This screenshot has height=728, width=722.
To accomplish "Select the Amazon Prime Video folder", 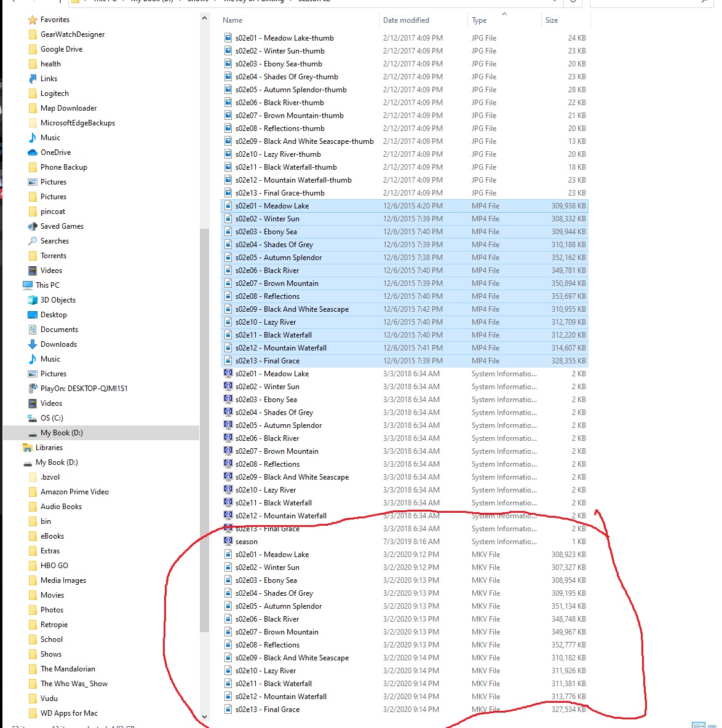I will 74,492.
